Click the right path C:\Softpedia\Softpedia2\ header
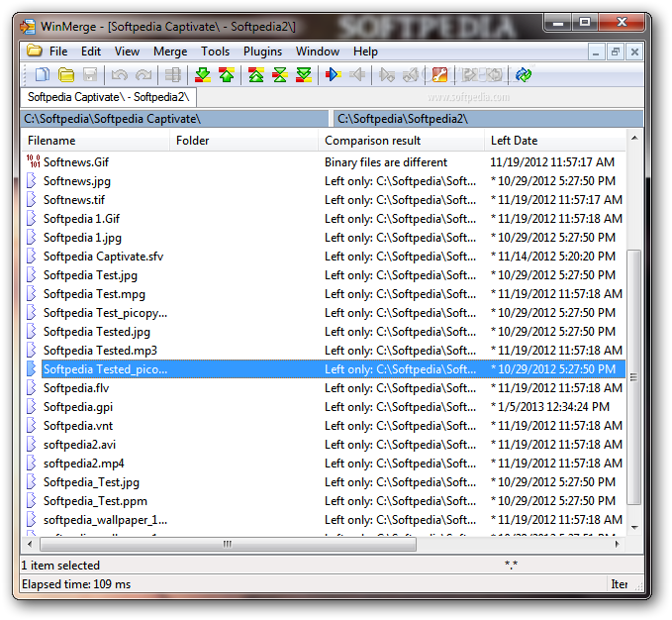 (x=489, y=119)
